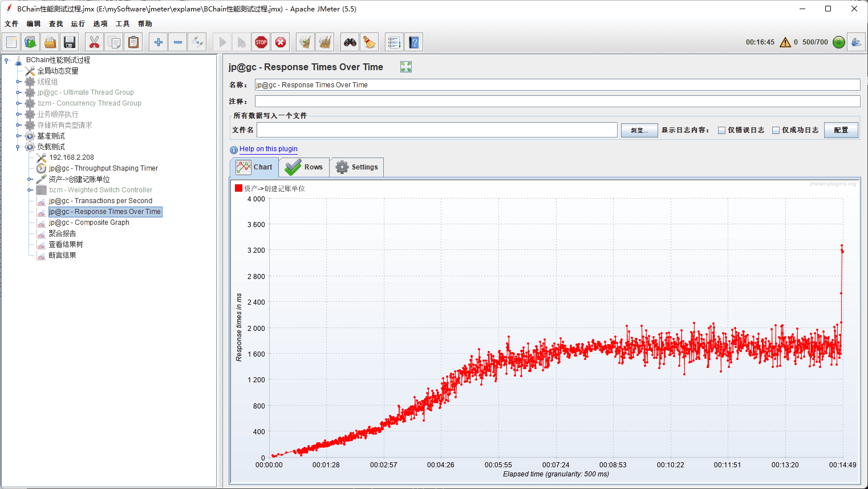Open the 运行 menu
The width and height of the screenshot is (868, 489).
pos(78,24)
